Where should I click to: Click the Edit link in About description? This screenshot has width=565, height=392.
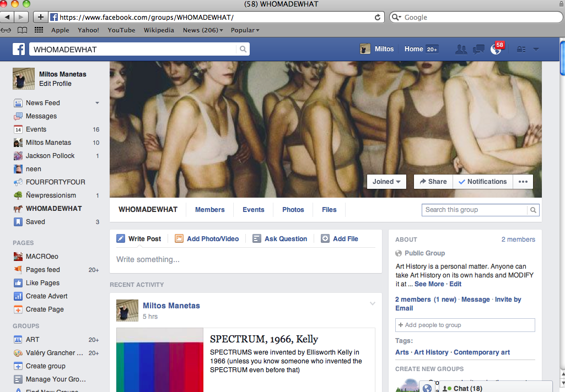pos(455,284)
